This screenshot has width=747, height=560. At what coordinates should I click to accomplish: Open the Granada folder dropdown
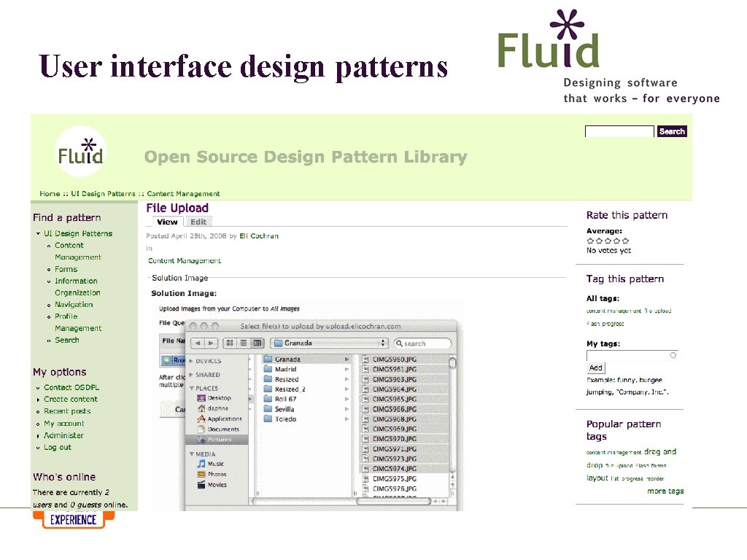(328, 343)
